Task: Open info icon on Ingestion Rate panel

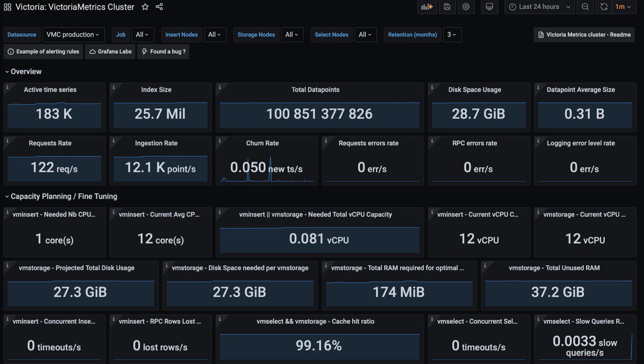Action: [x=114, y=140]
